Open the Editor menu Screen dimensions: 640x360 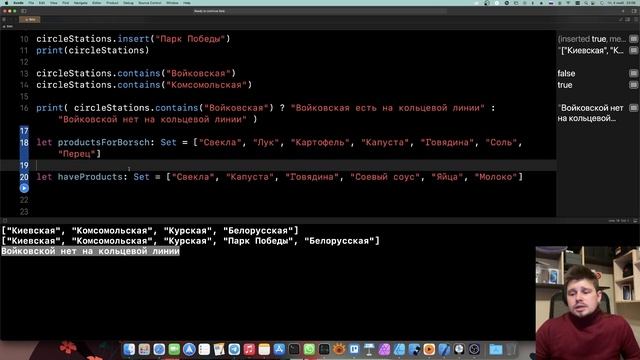coord(97,3)
